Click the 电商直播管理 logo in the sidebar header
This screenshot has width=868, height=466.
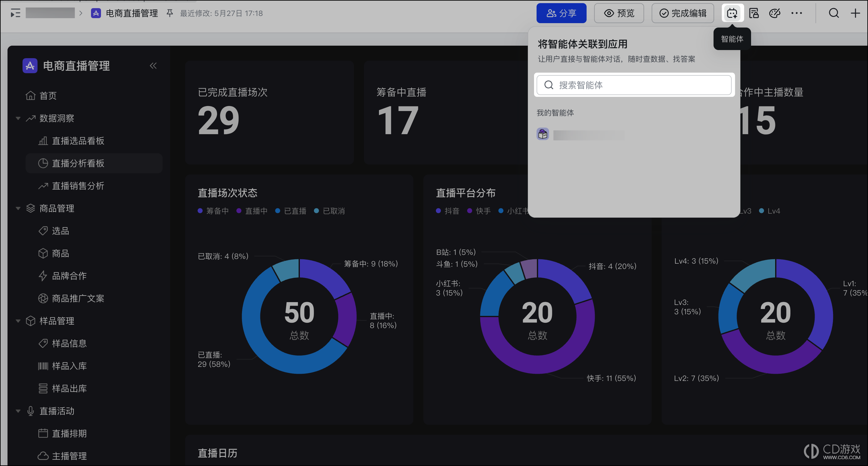point(30,66)
